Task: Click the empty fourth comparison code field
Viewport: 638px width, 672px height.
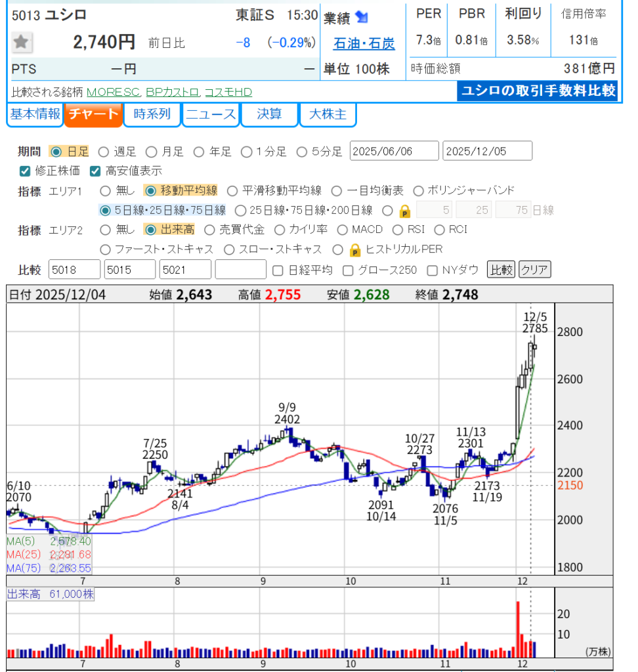Action: tap(240, 270)
